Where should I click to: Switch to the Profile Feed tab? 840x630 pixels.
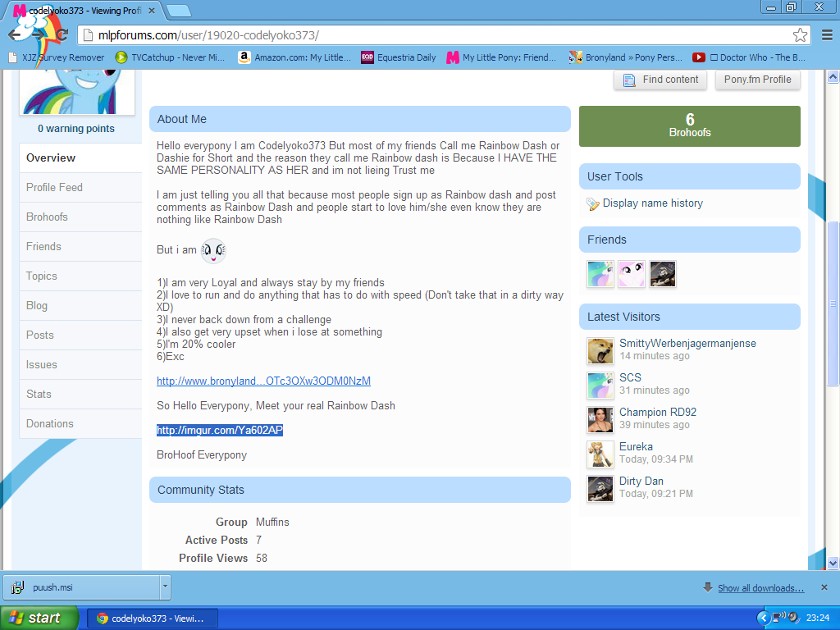(54, 187)
